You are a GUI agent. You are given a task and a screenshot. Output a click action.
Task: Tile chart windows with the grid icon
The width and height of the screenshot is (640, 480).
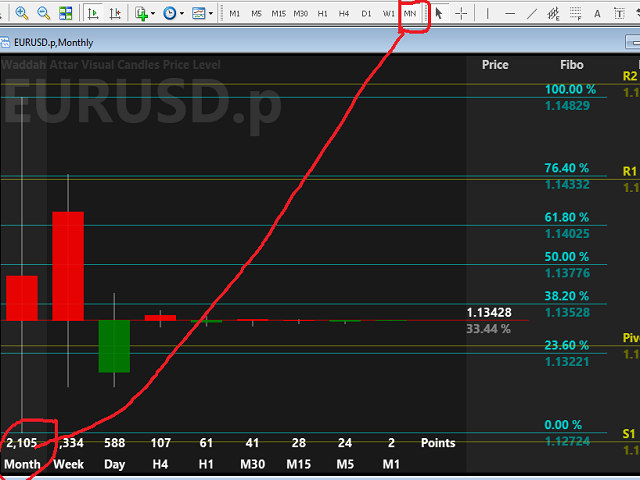(65, 13)
